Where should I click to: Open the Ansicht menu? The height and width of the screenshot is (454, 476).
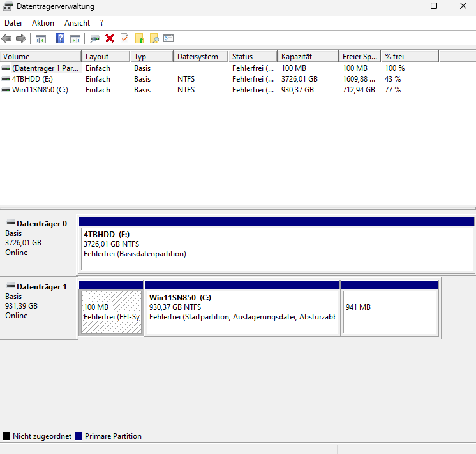point(77,23)
